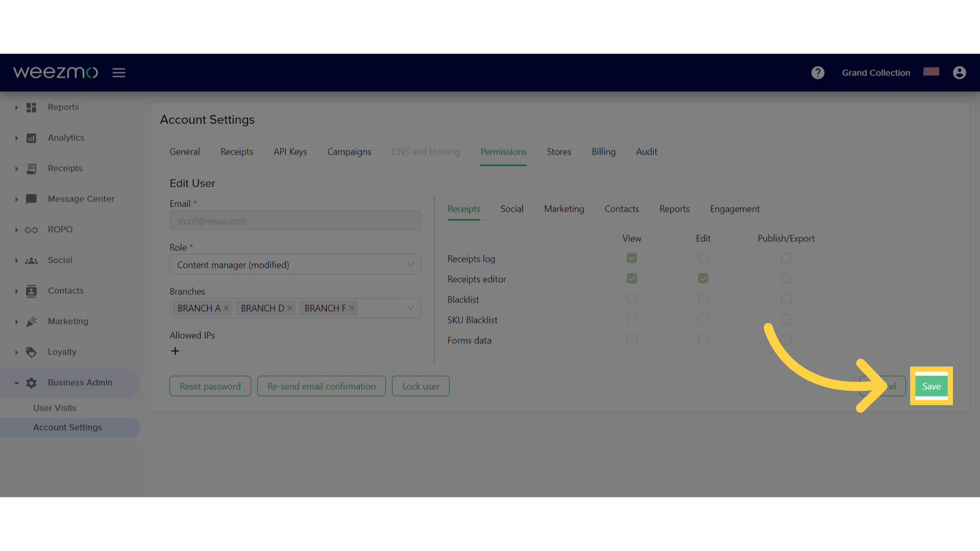Click the help question mark icon
The image size is (980, 551).
pos(818,73)
